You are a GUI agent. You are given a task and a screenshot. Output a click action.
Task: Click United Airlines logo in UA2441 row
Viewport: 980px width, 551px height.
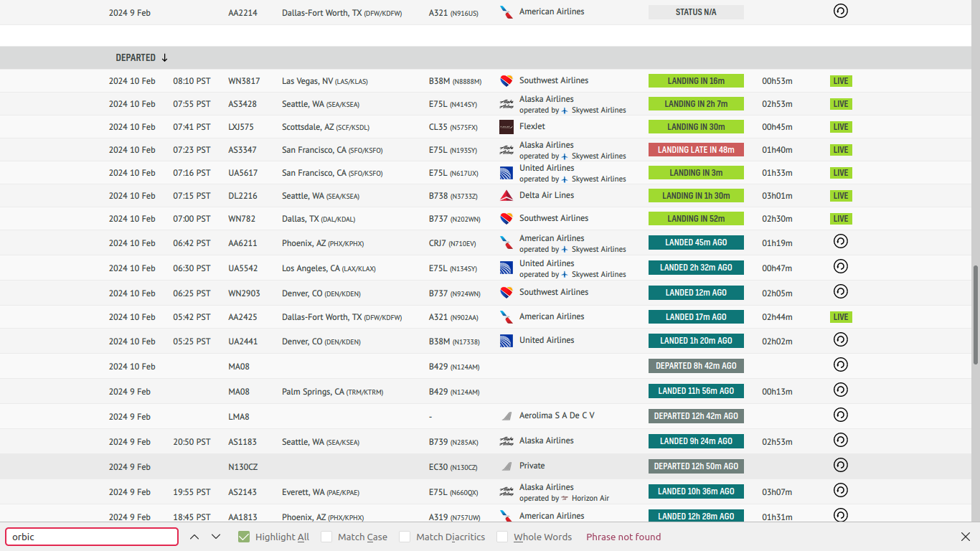pyautogui.click(x=507, y=341)
